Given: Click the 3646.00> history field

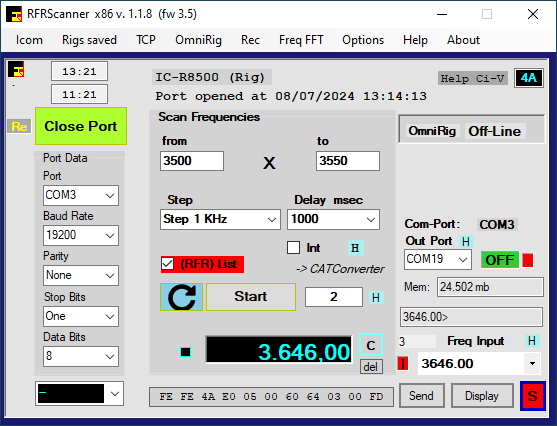Looking at the screenshot, I should pyautogui.click(x=471, y=317).
